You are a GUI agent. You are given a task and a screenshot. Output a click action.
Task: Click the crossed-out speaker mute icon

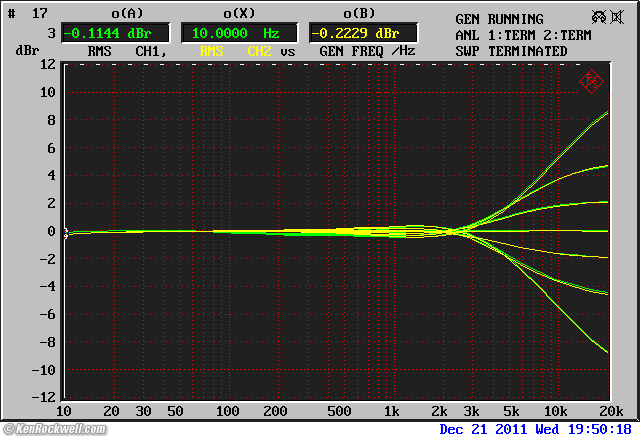click(x=617, y=17)
